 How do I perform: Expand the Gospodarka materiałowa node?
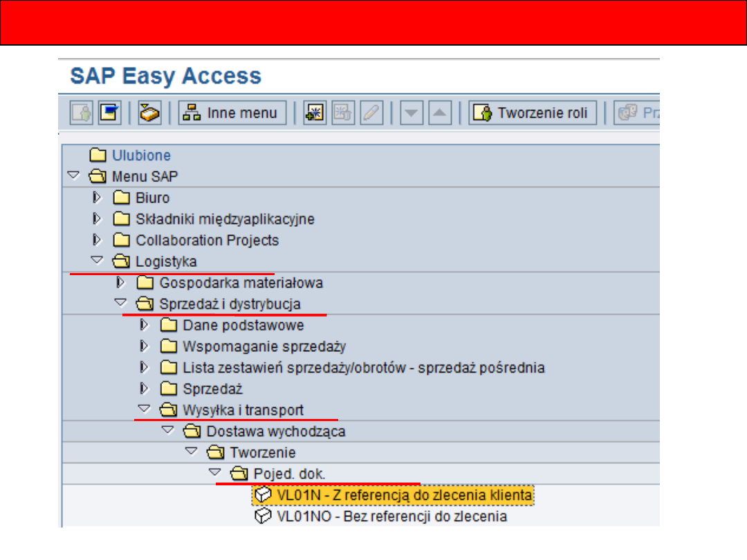(x=120, y=282)
